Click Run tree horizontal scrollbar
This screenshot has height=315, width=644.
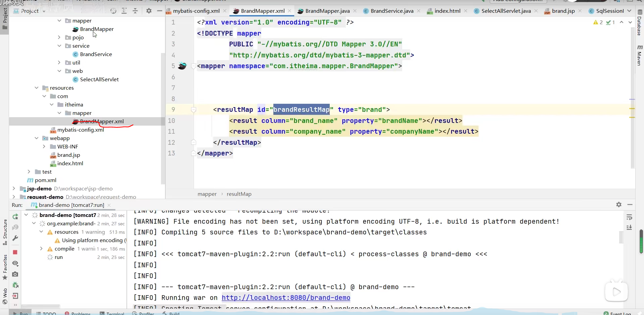point(41,306)
